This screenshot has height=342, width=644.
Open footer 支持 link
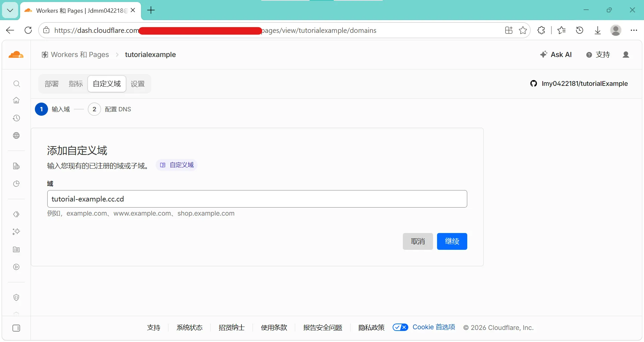[x=154, y=328]
